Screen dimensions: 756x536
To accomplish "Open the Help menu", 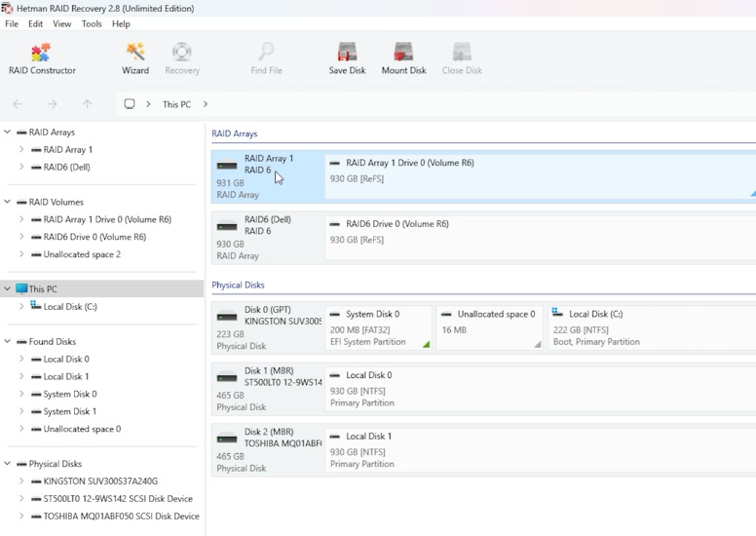I will point(121,24).
